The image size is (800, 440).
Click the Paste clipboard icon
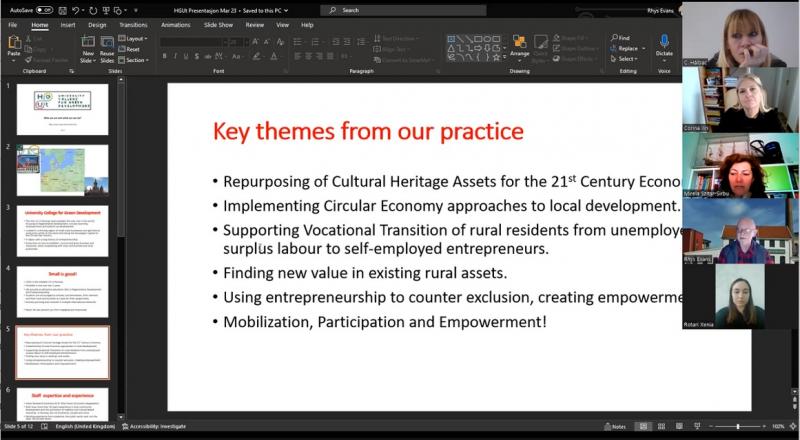click(14, 44)
